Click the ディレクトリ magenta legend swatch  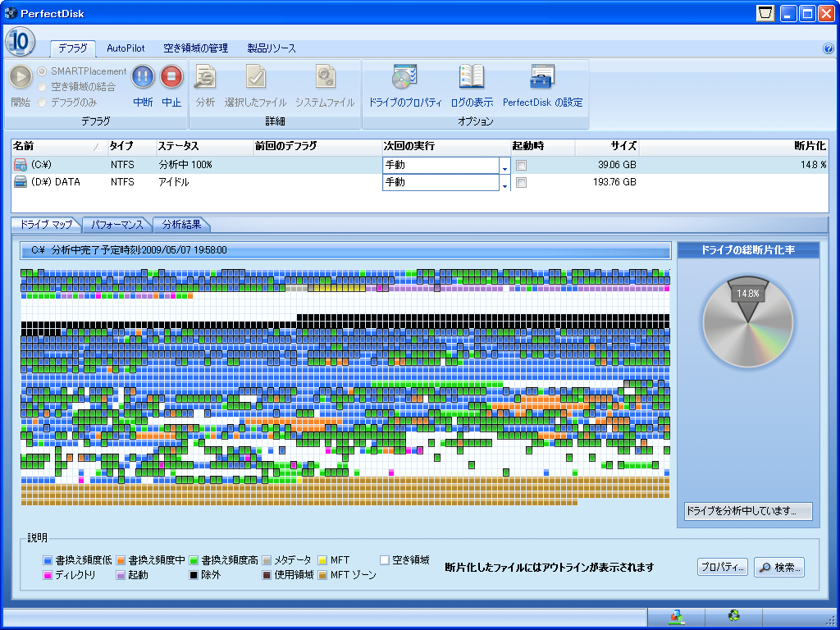pos(48,575)
